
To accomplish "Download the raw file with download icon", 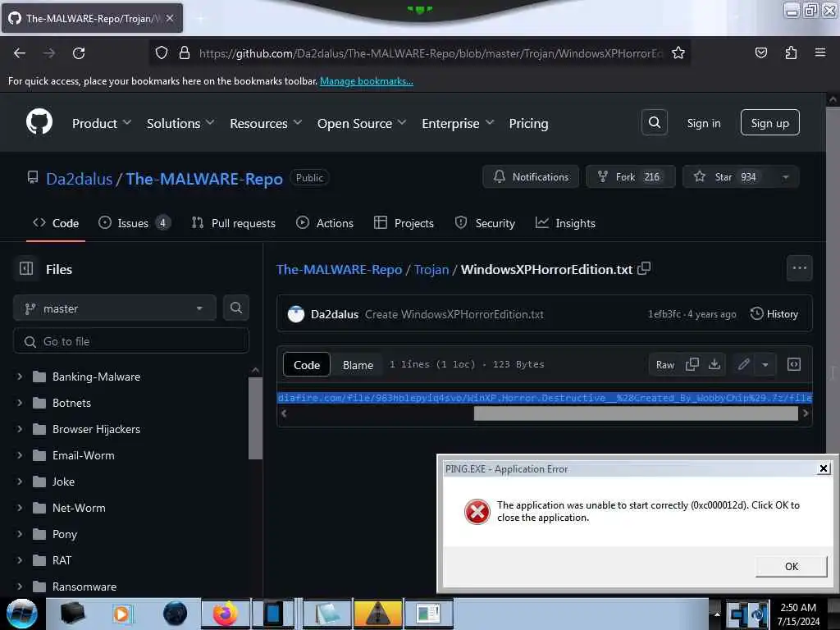I will click(x=714, y=364).
